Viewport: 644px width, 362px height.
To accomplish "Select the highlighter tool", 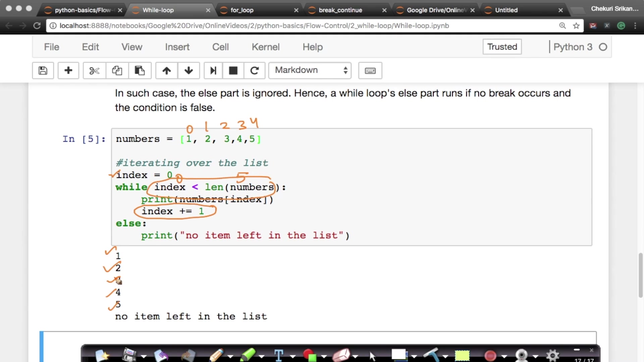I will tap(248, 355).
